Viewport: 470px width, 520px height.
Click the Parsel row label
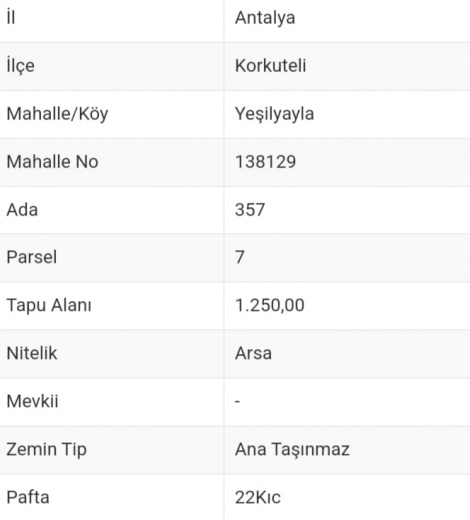click(x=32, y=257)
